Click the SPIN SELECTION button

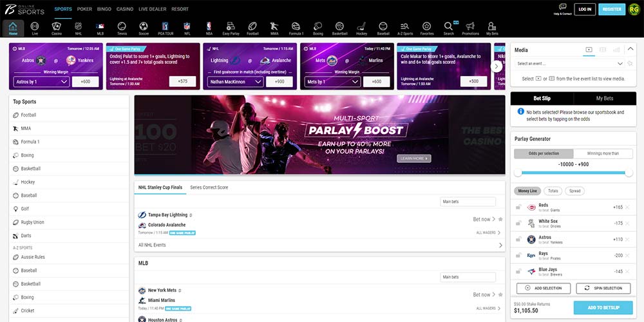[x=603, y=289]
